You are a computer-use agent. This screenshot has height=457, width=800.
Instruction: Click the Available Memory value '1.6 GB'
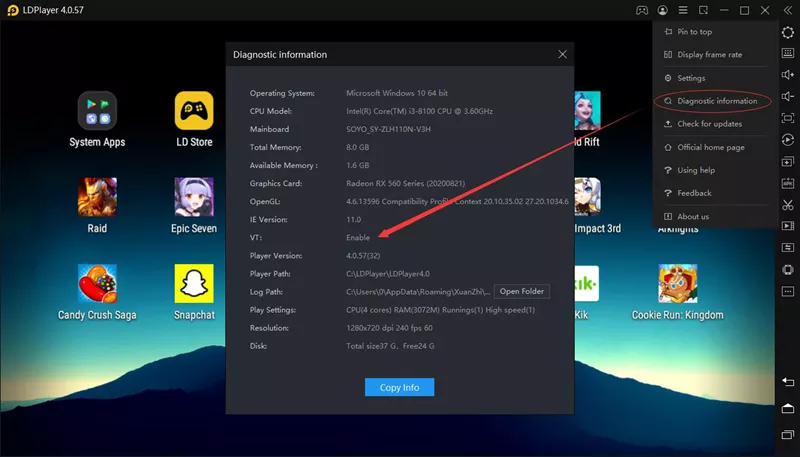358,165
